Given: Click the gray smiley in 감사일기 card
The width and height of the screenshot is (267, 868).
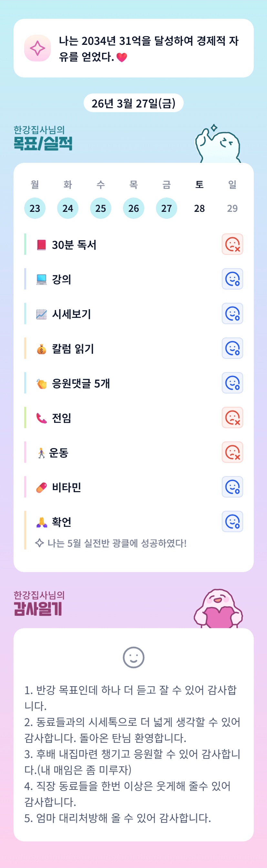Looking at the screenshot, I should [134, 657].
